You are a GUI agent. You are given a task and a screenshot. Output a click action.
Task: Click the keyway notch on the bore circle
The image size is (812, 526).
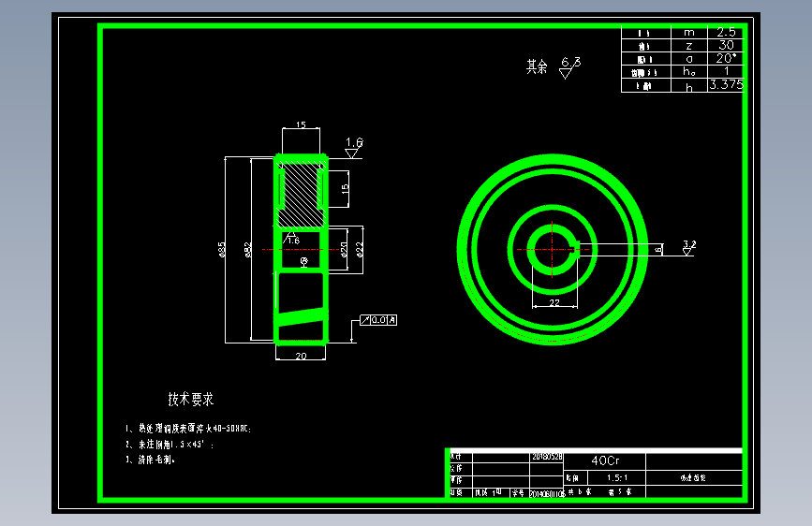click(576, 250)
